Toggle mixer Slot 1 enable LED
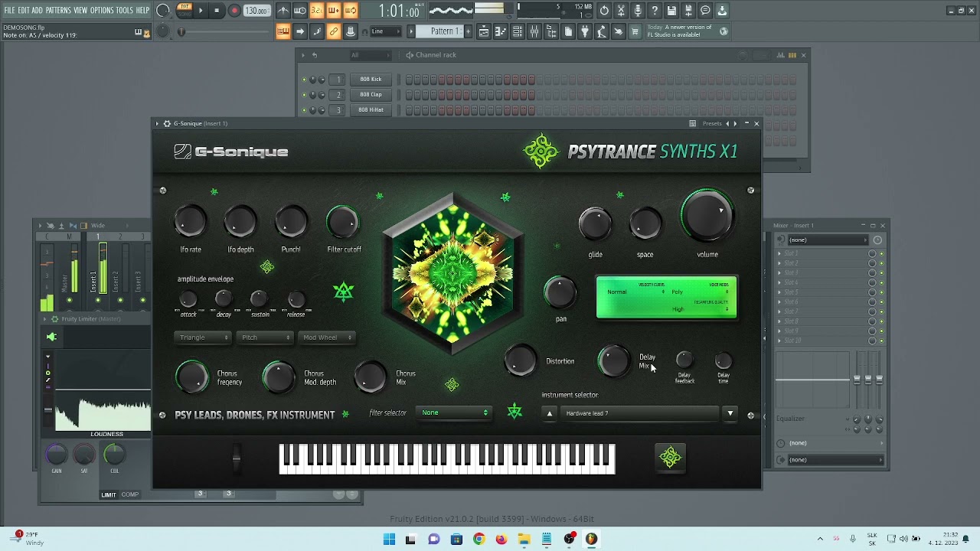 tap(881, 253)
